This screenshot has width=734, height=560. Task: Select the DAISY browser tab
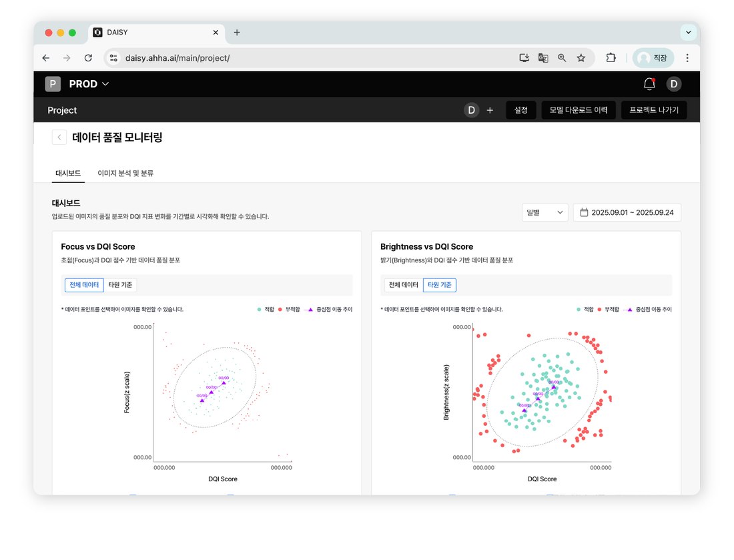pos(156,32)
